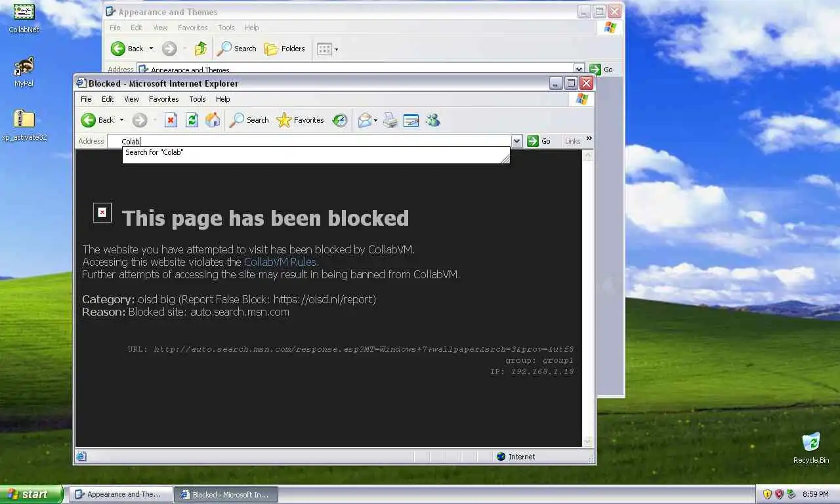The image size is (840, 504).
Task: Open the CollabNet desktop icon
Action: [24, 18]
